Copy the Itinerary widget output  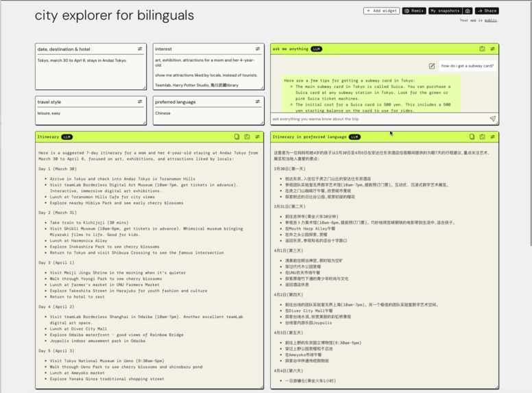pos(237,136)
